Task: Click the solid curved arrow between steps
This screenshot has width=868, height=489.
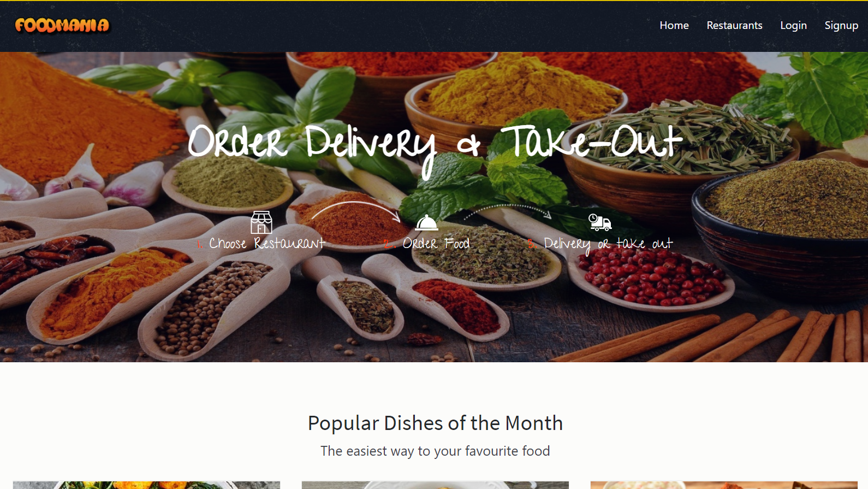Action: (x=356, y=211)
